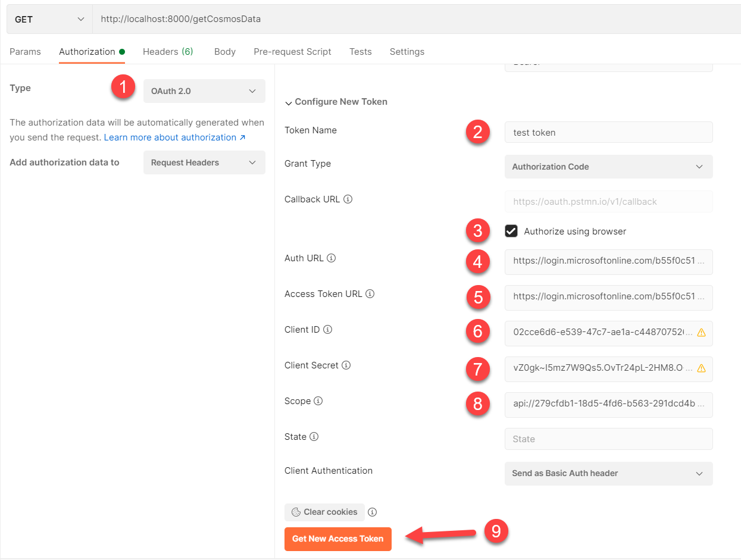Open the Authorization Code grant type dropdown
The image size is (741, 560).
pos(608,167)
